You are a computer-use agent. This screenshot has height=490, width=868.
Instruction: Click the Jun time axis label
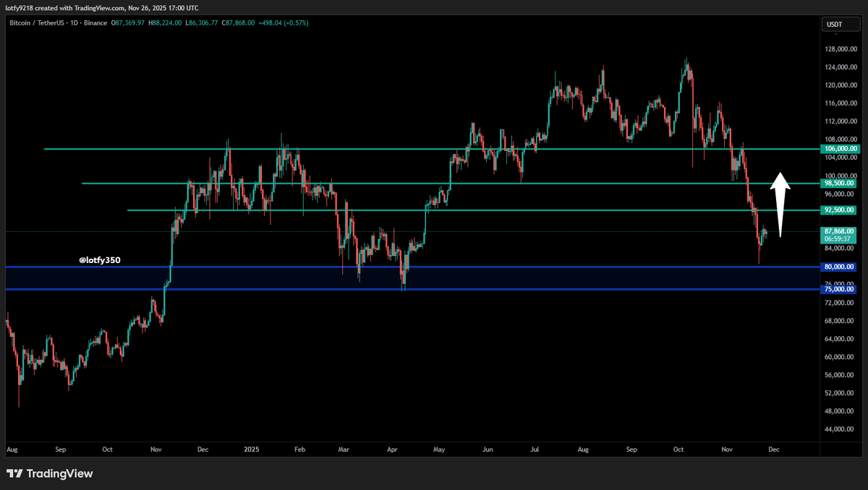[x=488, y=449]
